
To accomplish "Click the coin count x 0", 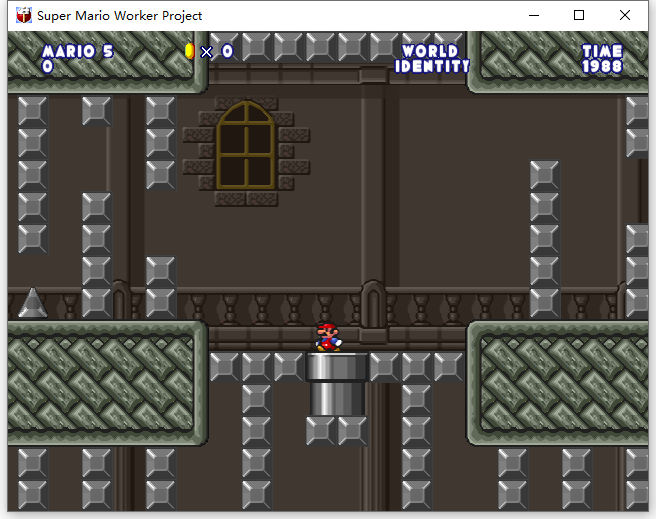I will pos(217,52).
